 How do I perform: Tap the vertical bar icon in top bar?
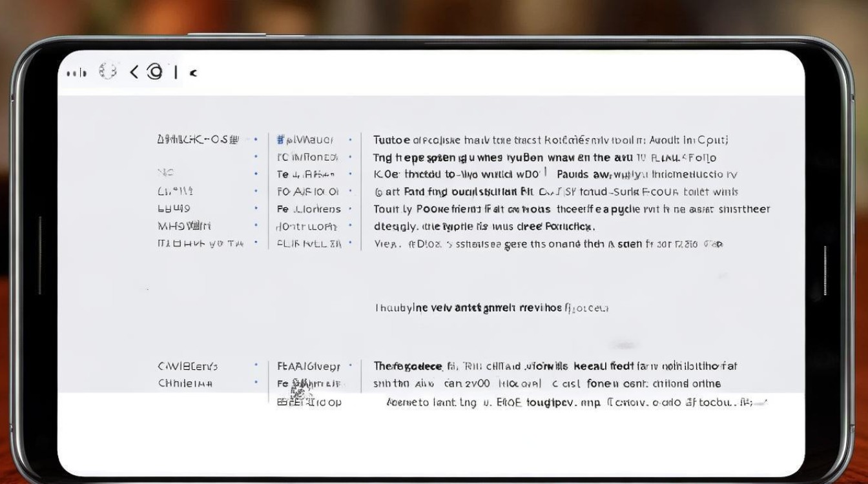pos(176,72)
